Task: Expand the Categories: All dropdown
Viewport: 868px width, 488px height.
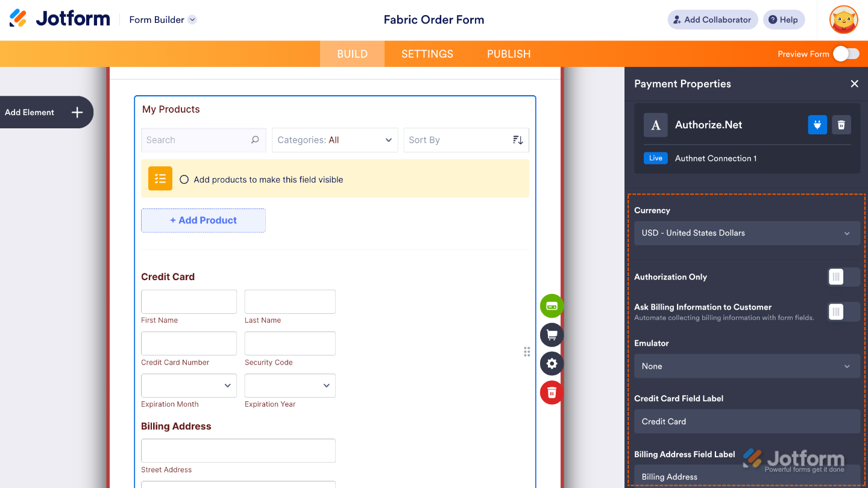Action: point(335,140)
